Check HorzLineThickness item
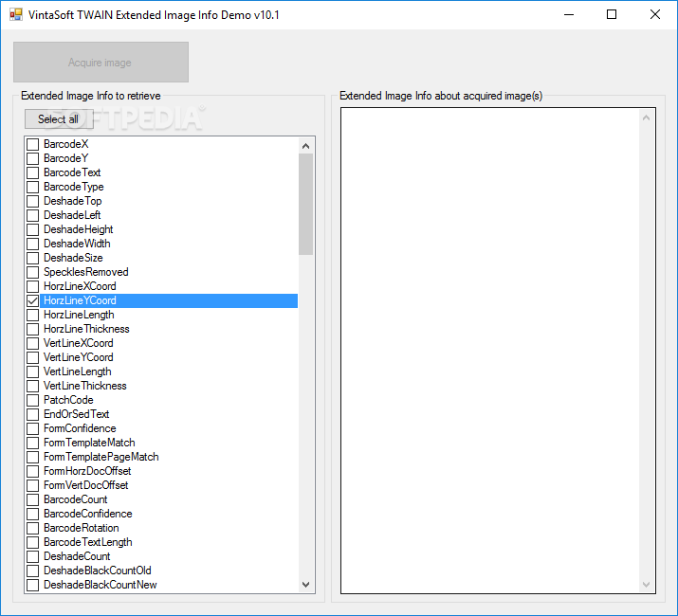The height and width of the screenshot is (616, 678). (33, 329)
